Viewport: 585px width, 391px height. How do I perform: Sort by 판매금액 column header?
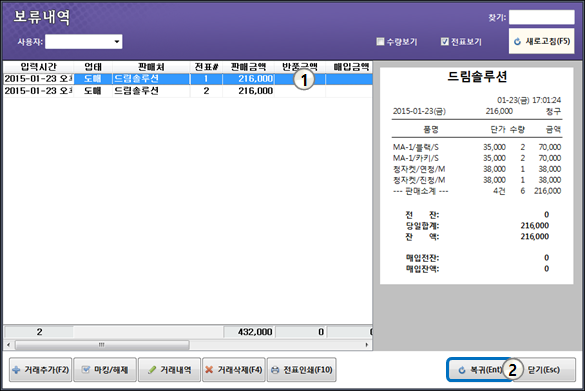(x=248, y=67)
